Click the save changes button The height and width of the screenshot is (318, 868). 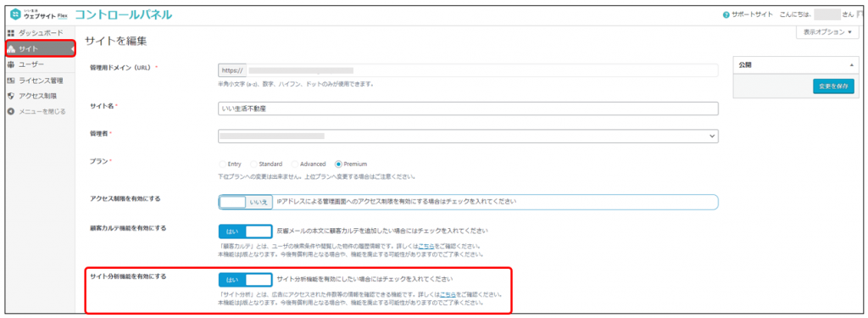point(833,86)
